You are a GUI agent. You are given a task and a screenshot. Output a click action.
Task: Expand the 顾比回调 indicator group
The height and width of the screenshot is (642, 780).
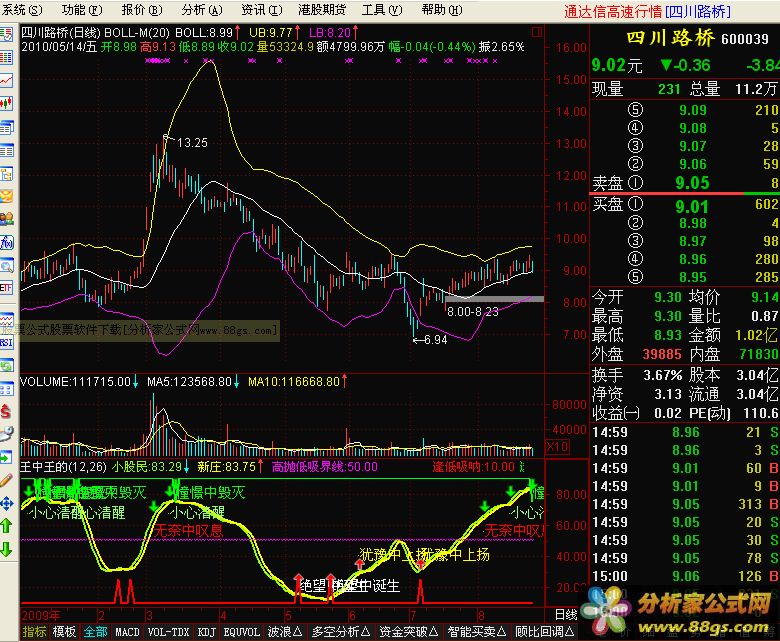click(x=544, y=632)
